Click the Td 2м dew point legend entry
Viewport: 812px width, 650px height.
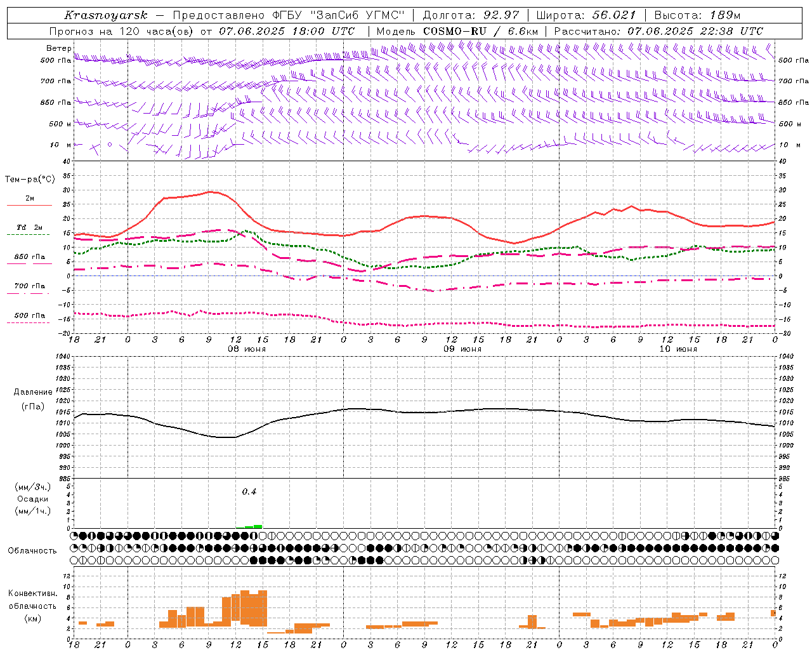[x=30, y=227]
